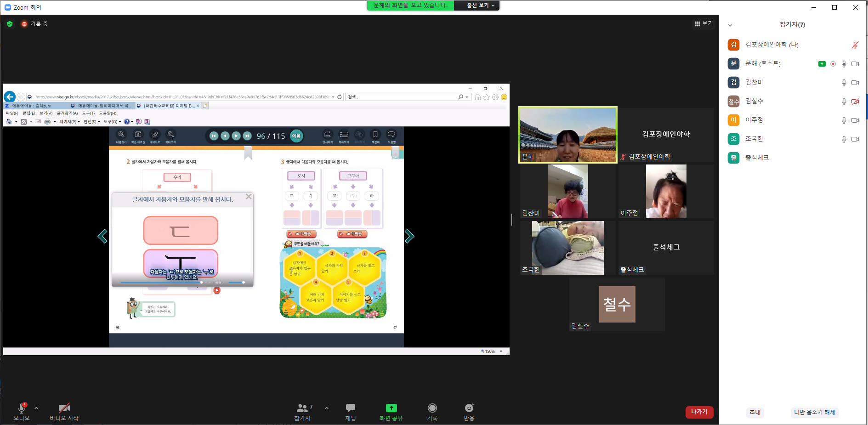The width and height of the screenshot is (868, 425).
Task: Open the Chat panel
Action: pyautogui.click(x=351, y=412)
